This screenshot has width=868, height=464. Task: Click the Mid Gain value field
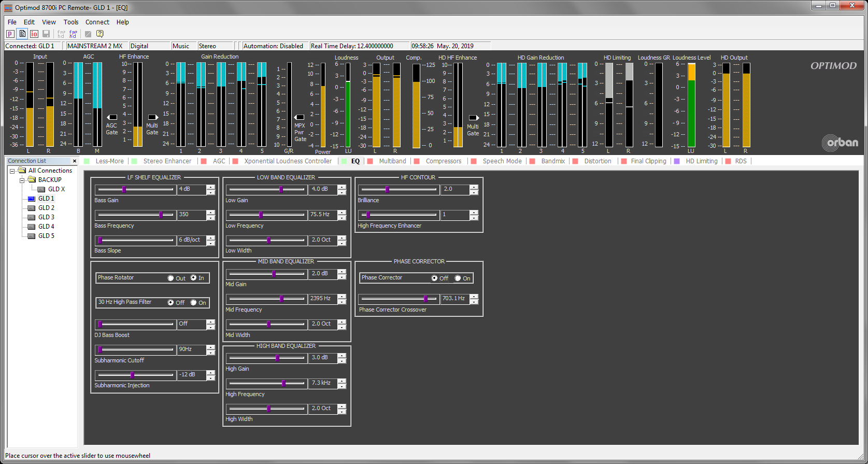click(x=323, y=274)
